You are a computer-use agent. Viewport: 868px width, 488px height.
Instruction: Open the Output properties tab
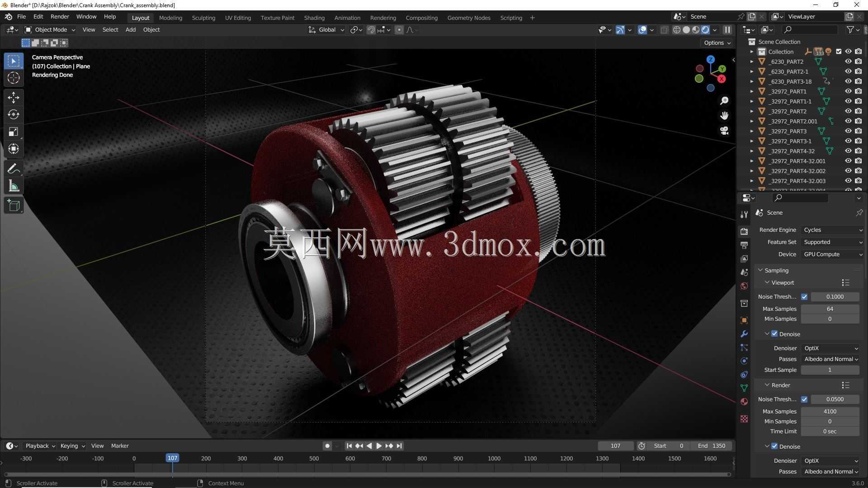click(x=744, y=245)
